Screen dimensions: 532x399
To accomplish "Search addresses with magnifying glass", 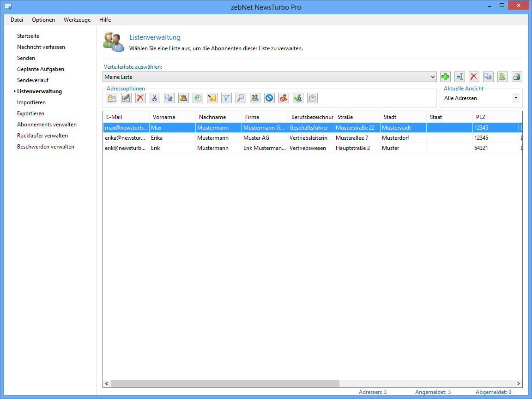I will [241, 98].
